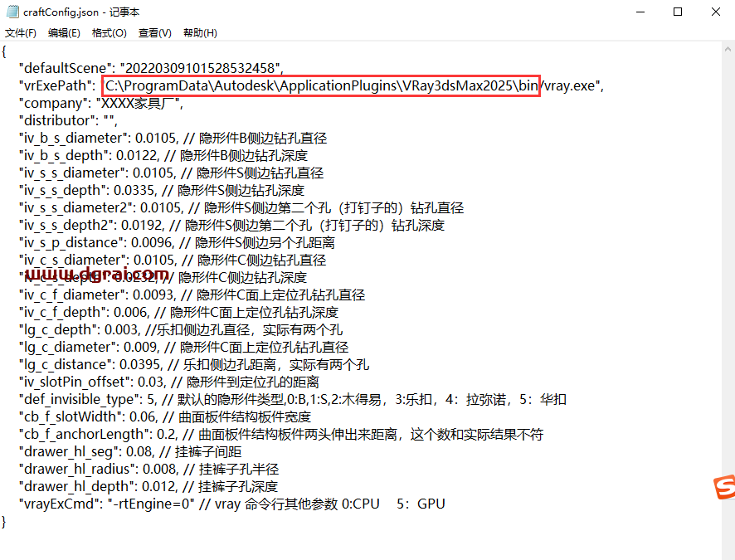Click the "iv_s_s_diameter" key
735x560 pixels.
pos(74,173)
